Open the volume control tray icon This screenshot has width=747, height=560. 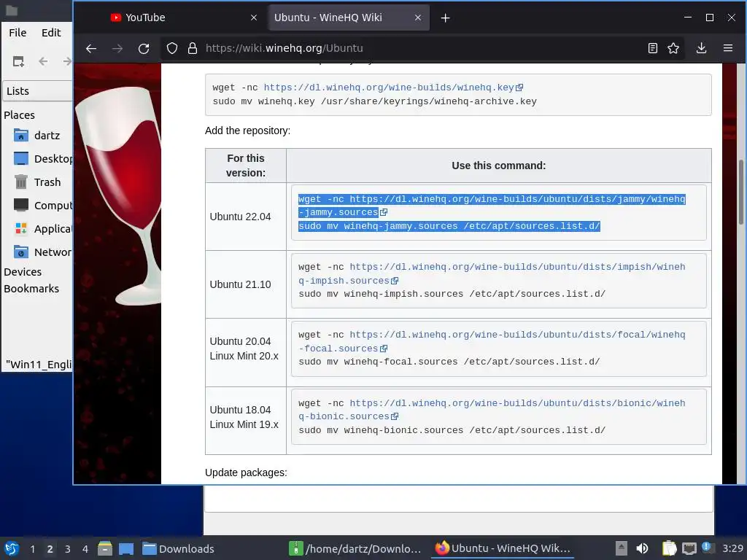click(642, 548)
